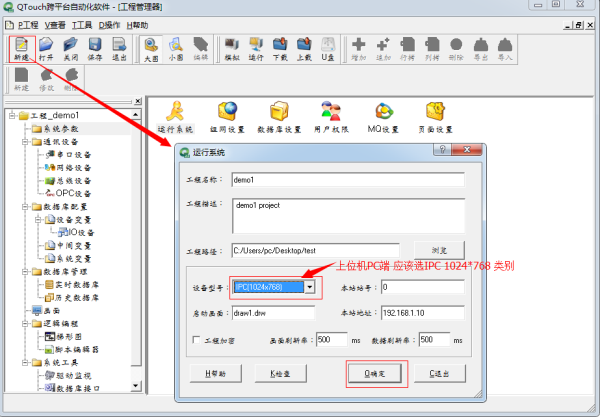Collapse the 数据库配置 tree node

23,207
